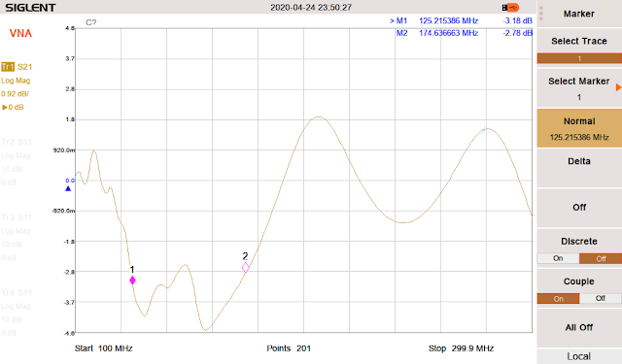Image resolution: width=622 pixels, height=364 pixels.
Task: Click the Points 201 readout
Action: pos(289,348)
